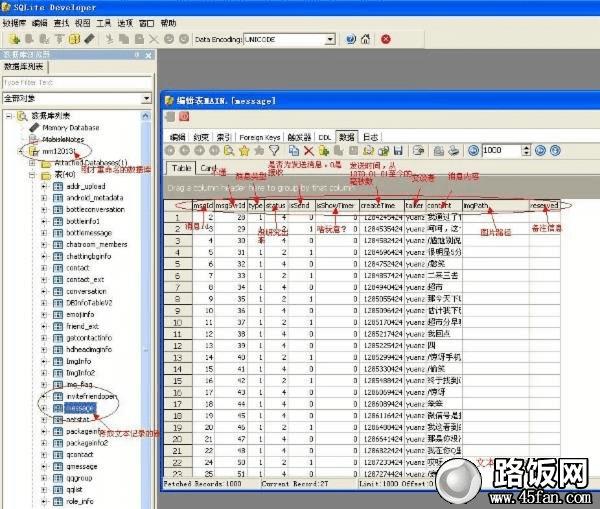Click the yellow notebook icon in main toolbar

[74, 39]
